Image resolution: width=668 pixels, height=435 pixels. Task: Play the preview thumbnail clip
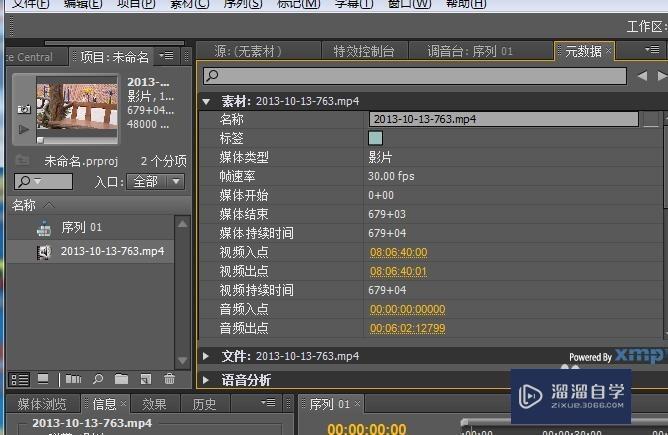[24, 129]
